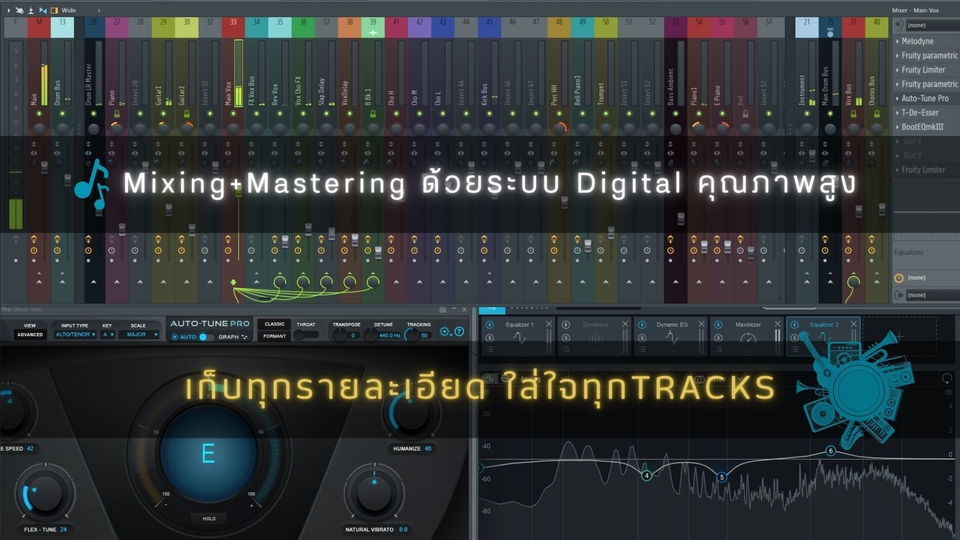This screenshot has height=540, width=960.
Task: Remove the Equalizer 1 module
Action: tap(549, 324)
